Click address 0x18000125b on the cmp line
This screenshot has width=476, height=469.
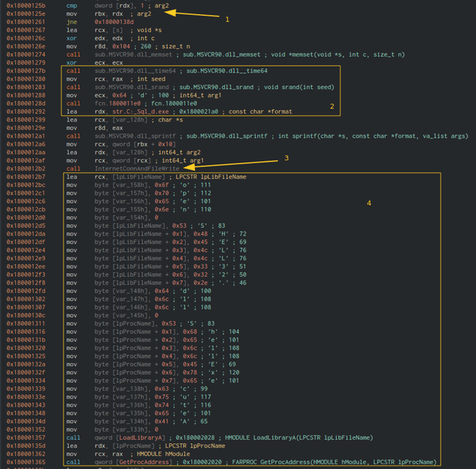point(26,6)
